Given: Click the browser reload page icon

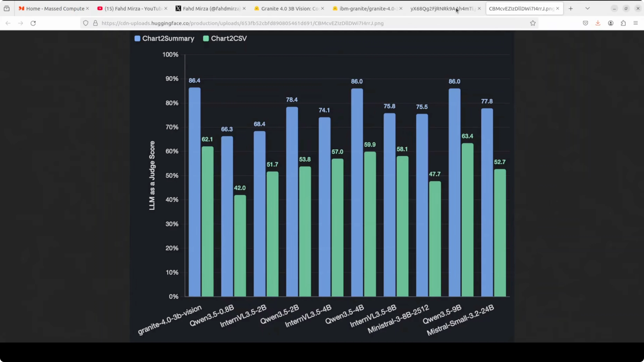Looking at the screenshot, I should (x=33, y=23).
